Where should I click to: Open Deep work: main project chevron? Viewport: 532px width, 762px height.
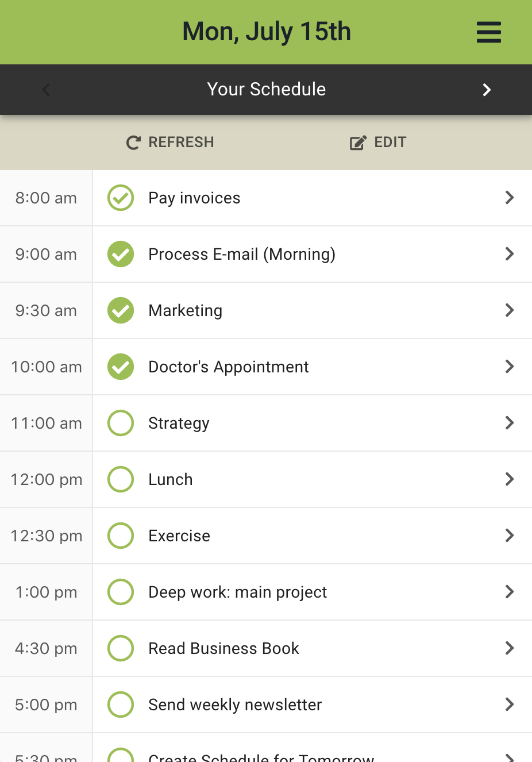[509, 592]
